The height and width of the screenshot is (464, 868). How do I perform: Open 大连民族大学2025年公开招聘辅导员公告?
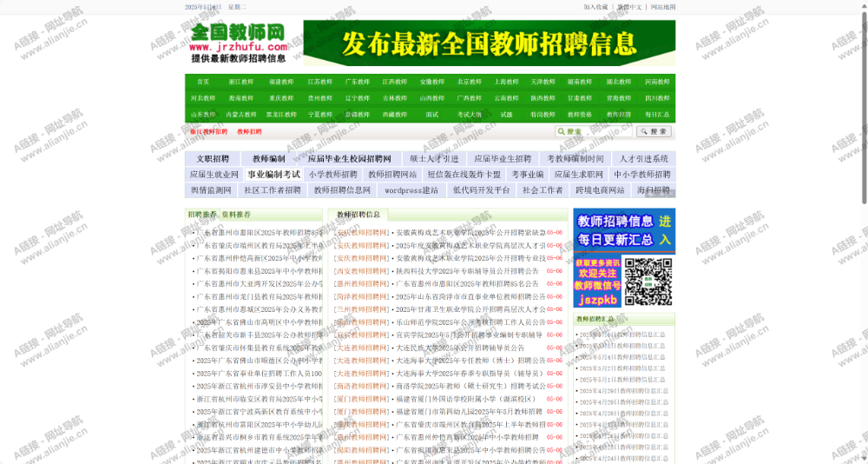459,348
